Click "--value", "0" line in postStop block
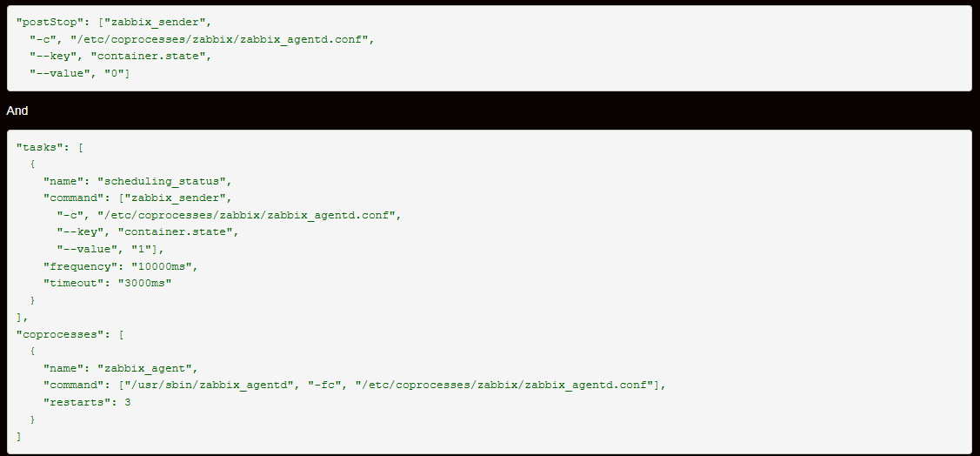 (80, 73)
